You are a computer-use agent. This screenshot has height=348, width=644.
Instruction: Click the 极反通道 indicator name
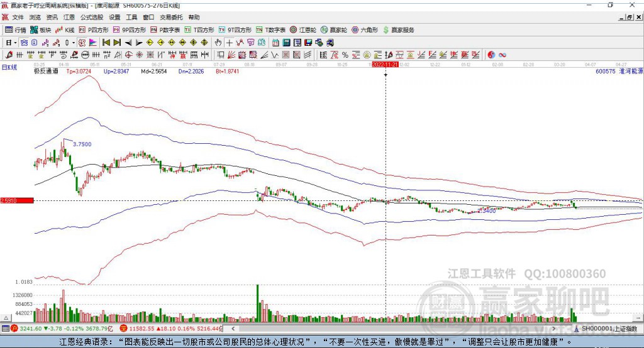46,71
